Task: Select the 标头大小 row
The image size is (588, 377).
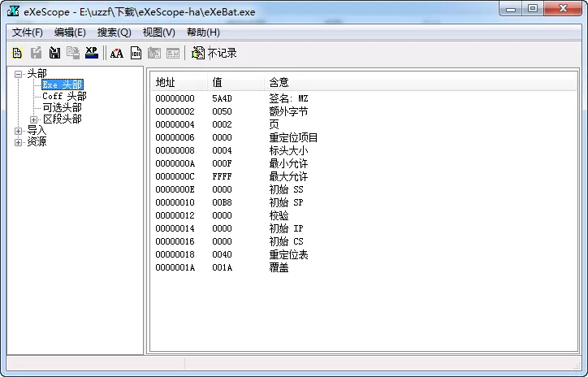Action: coord(363,151)
